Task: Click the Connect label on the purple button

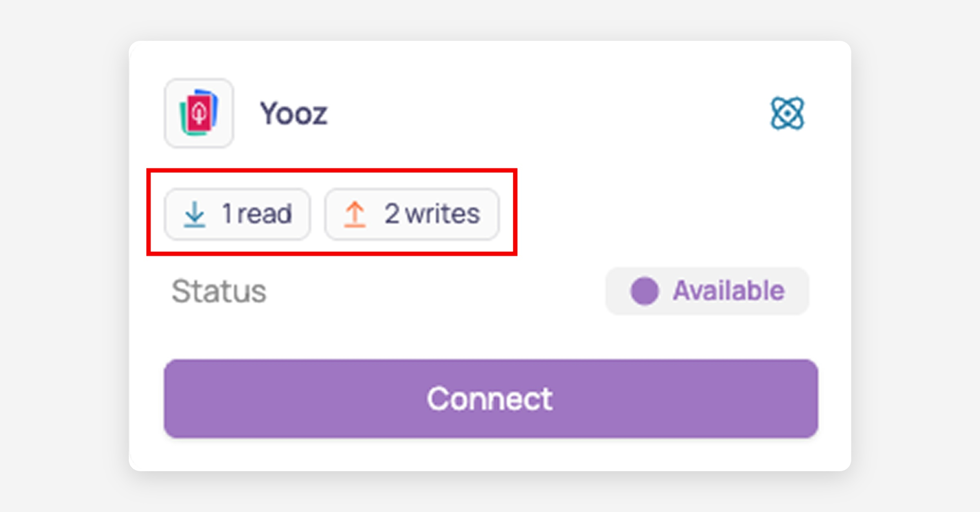Action: 490,399
